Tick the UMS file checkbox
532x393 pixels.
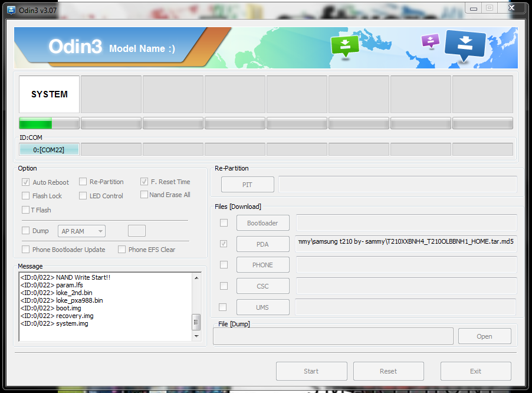pyautogui.click(x=223, y=307)
